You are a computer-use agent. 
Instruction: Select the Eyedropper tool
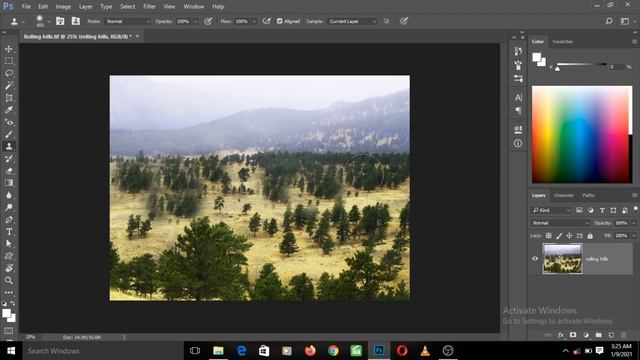click(x=9, y=110)
